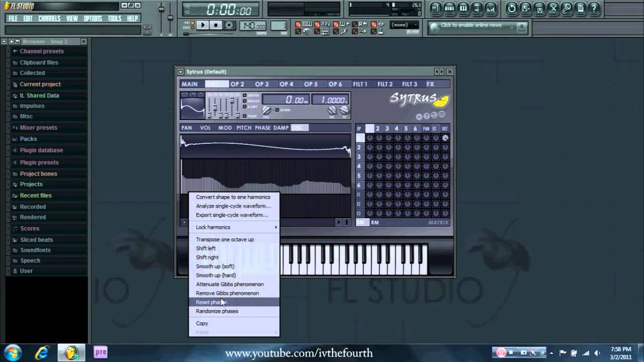Toggle the Center checkbox in Sytrus

(x=245, y=95)
